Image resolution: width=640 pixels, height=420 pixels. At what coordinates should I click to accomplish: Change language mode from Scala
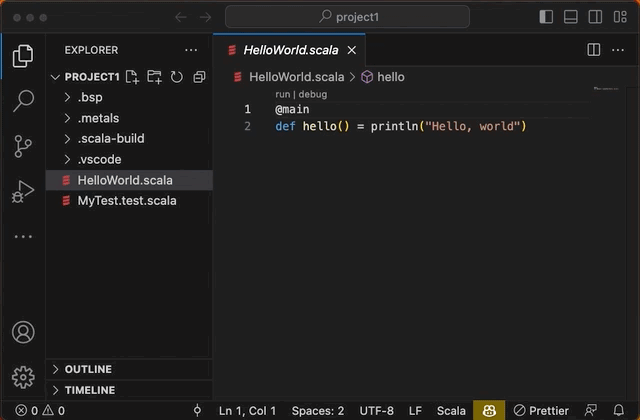[x=451, y=410]
